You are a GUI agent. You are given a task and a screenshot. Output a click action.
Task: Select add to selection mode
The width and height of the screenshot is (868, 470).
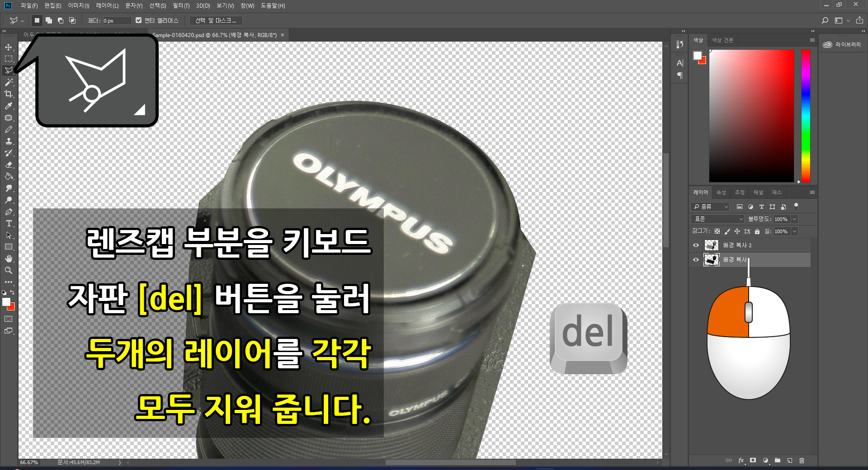tap(49, 20)
